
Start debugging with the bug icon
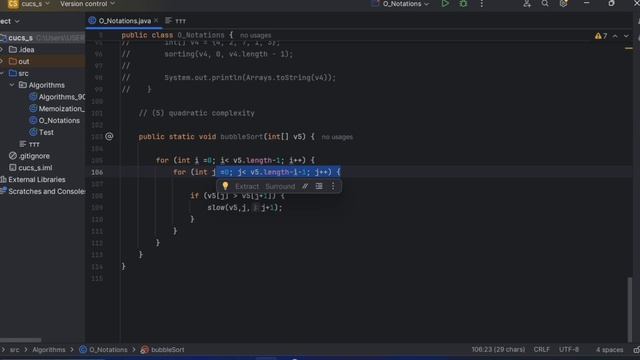(463, 4)
